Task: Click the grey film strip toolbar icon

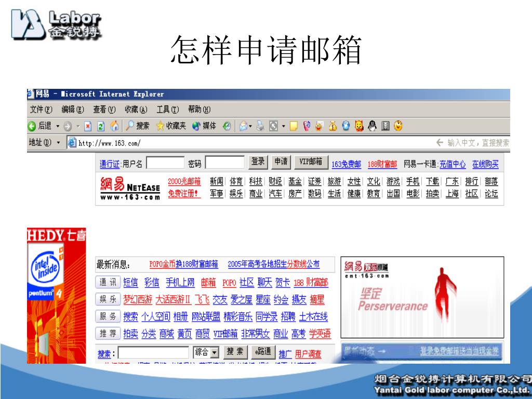Action: [x=385, y=126]
